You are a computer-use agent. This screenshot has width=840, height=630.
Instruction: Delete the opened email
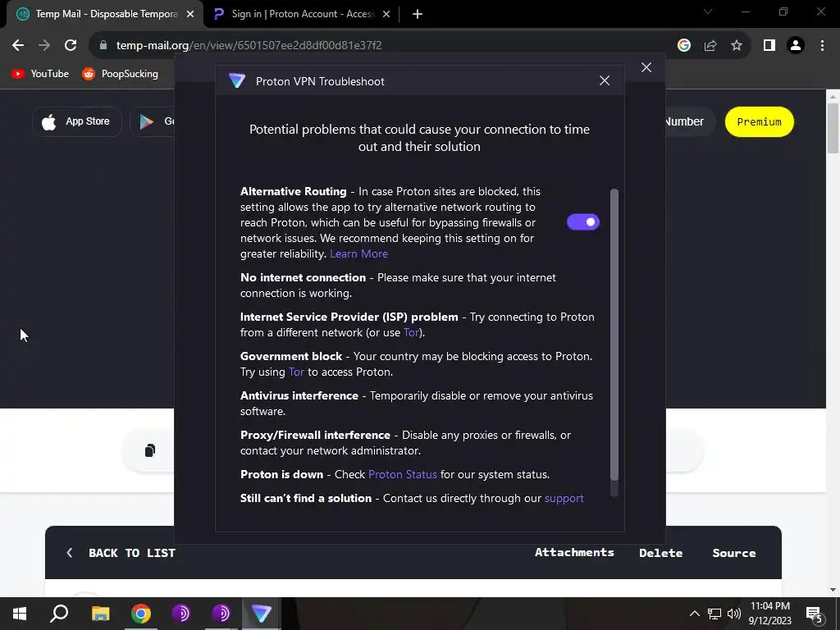pos(660,553)
